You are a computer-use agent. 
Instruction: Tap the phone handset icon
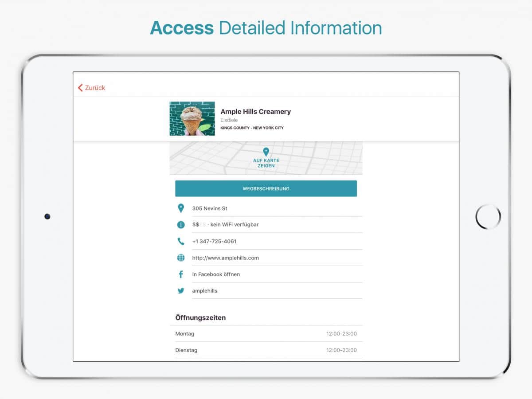tap(181, 241)
